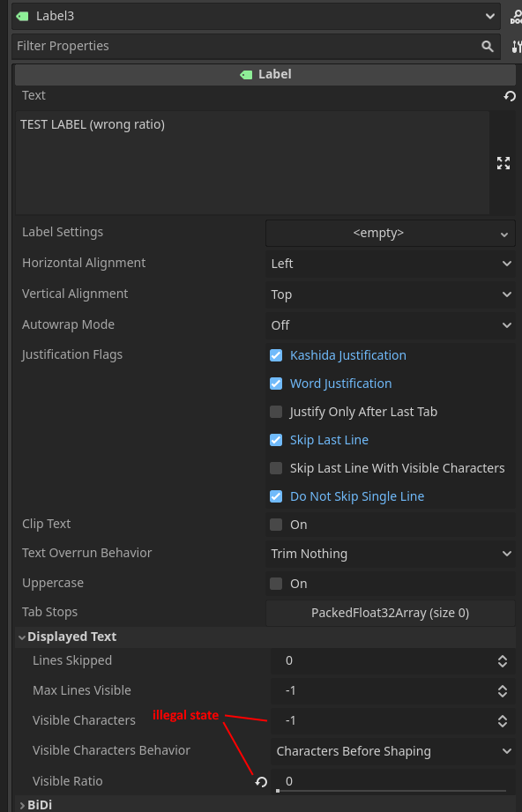Image resolution: width=522 pixels, height=812 pixels.
Task: Expand the Text editor with the maximize icon
Action: [503, 163]
